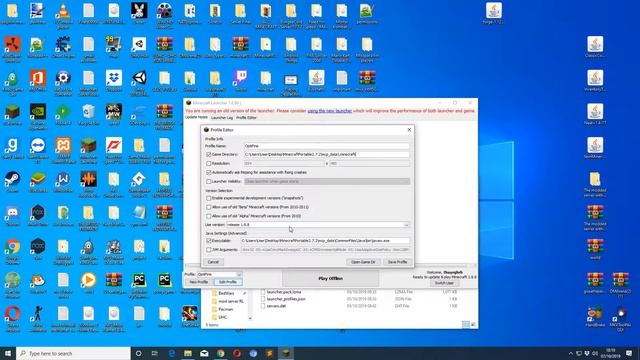Image resolution: width=640 pixels, height=360 pixels.
Task: Open the VLC media player desktop icon
Action: point(63,11)
